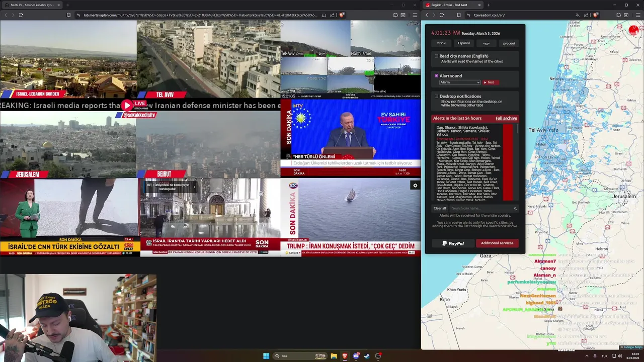The image size is (644, 362).
Task: Open Steam from the taskbar
Action: (367, 356)
